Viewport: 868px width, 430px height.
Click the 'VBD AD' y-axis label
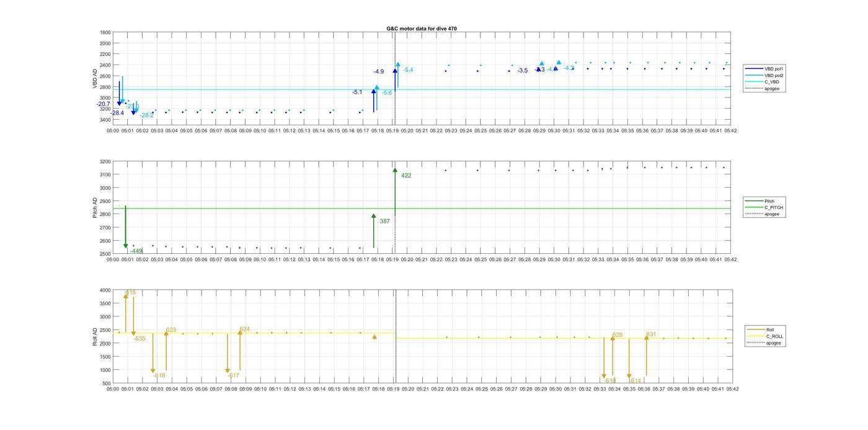(95, 78)
